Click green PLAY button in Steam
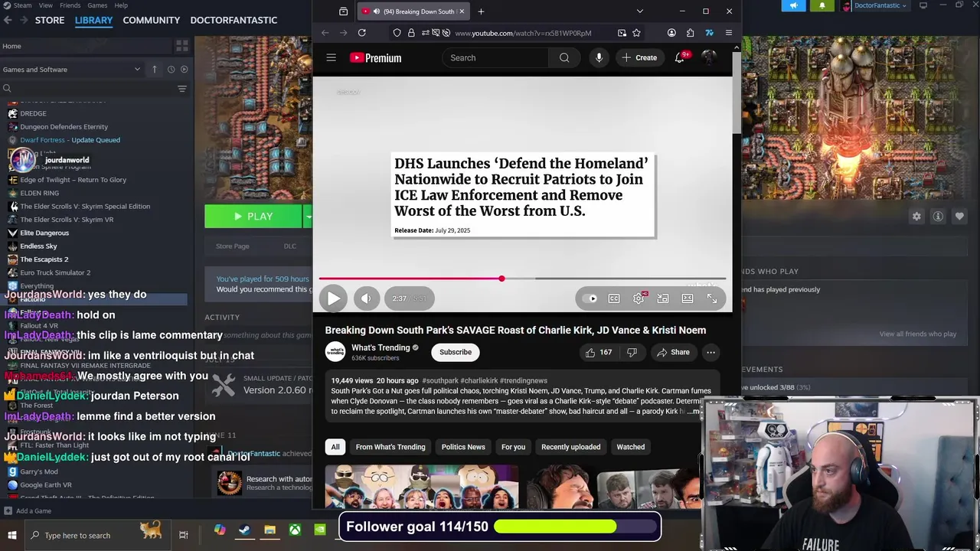Screen dimensions: 980x551 253,217
